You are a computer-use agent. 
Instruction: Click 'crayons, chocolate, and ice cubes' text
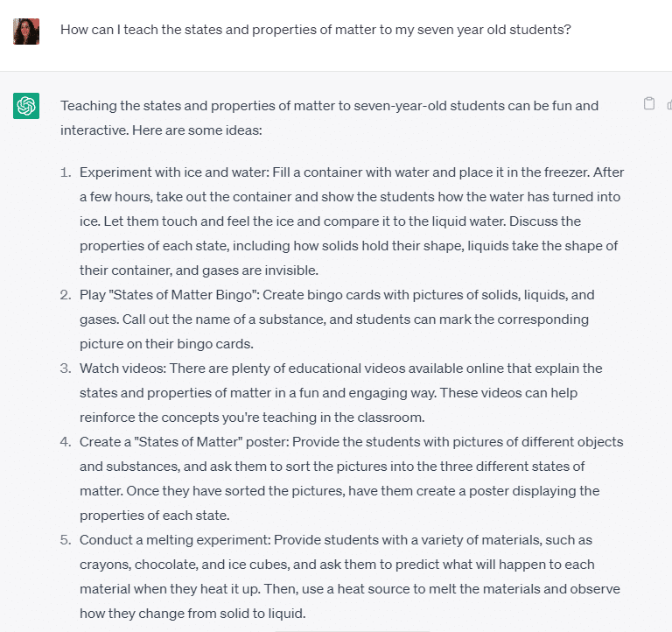click(x=185, y=565)
